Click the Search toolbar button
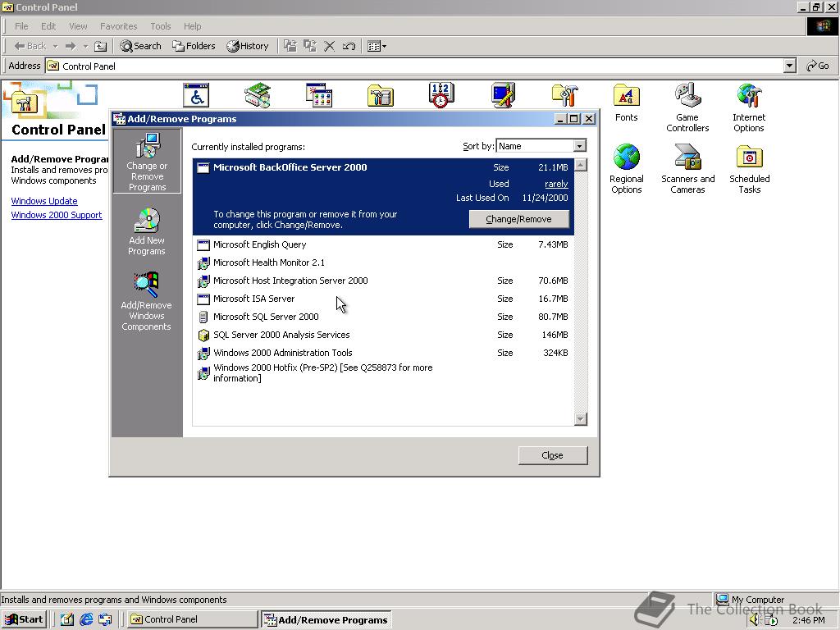Image resolution: width=840 pixels, height=630 pixels. coord(140,46)
